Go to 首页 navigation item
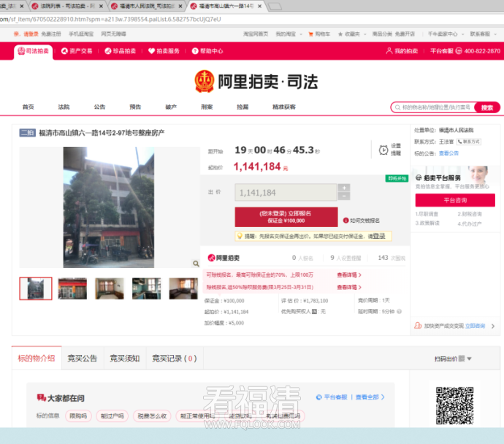Viewport: 504px width, 444px height. pos(28,107)
